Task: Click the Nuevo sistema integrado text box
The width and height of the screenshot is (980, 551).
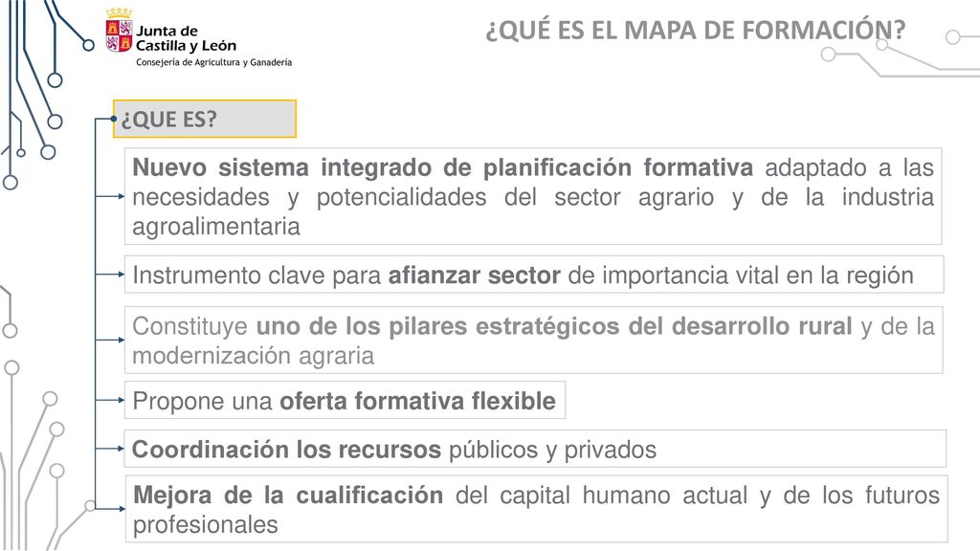Action: click(533, 196)
